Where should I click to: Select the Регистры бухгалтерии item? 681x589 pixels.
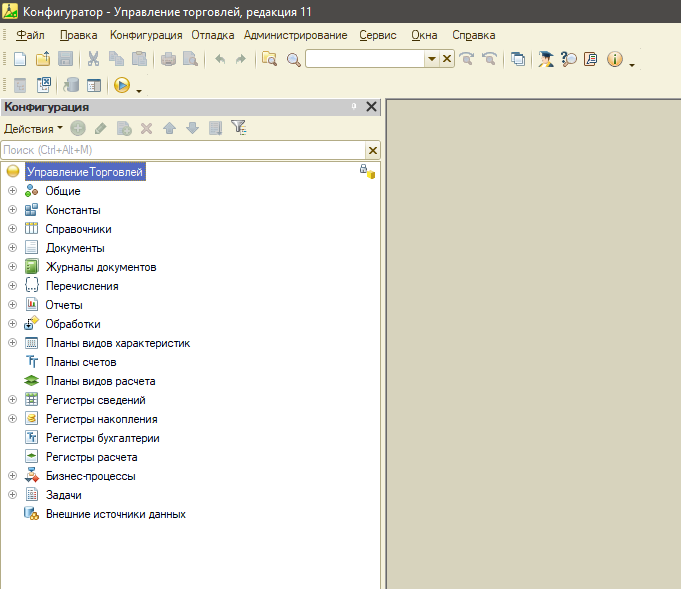tap(103, 438)
